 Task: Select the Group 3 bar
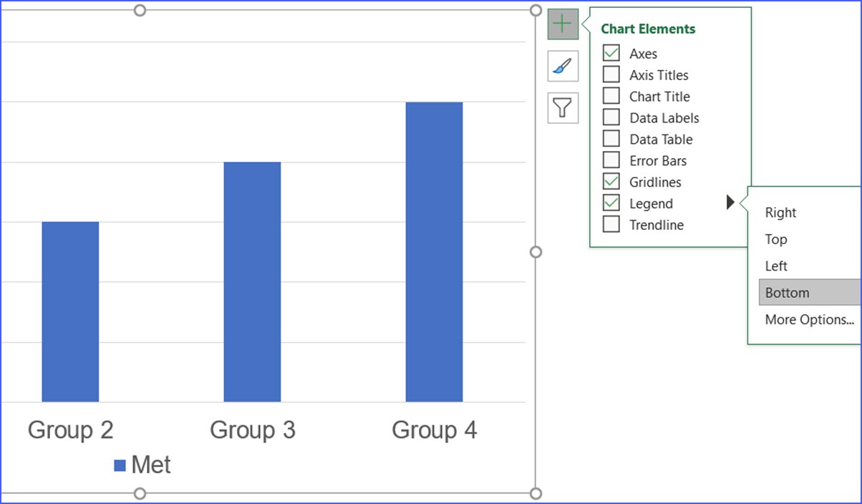[x=252, y=282]
